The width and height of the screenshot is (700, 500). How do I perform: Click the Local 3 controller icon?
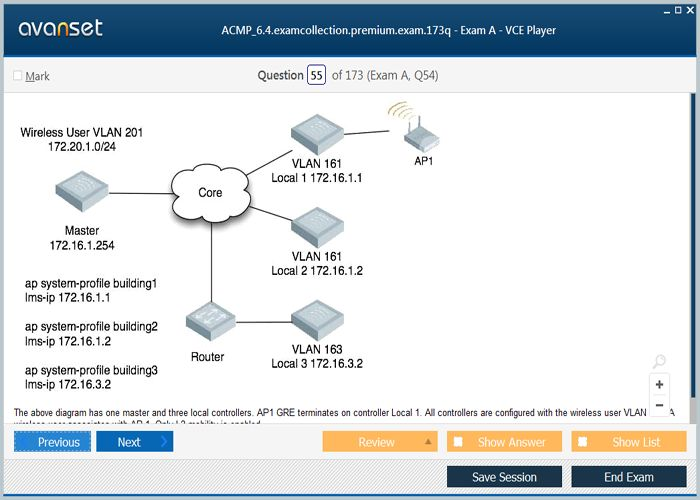[x=318, y=321]
